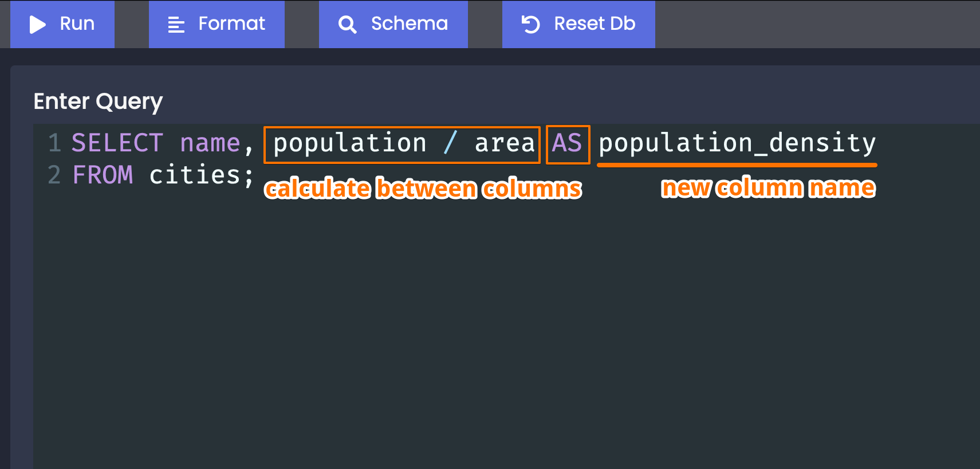Click the Run play triangle icon
Image resolution: width=980 pixels, height=469 pixels.
(37, 24)
